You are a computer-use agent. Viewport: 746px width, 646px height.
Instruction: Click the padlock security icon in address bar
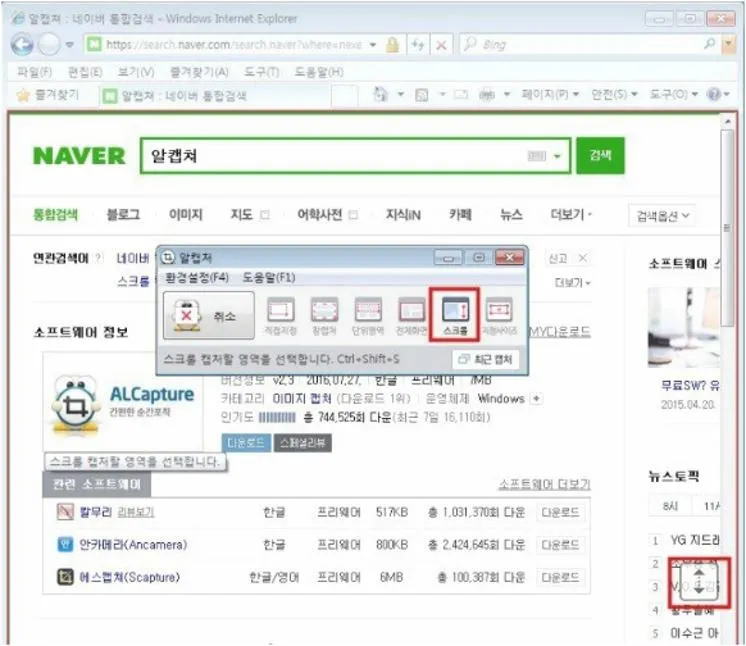point(393,45)
